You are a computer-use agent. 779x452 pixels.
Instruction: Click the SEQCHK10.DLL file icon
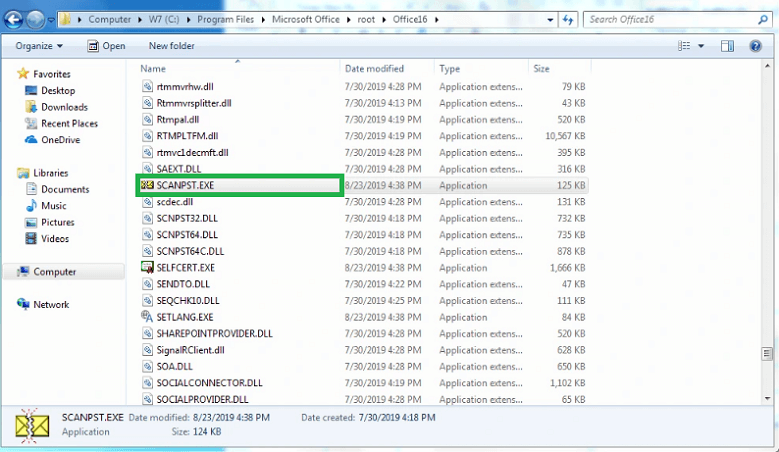[147, 301]
